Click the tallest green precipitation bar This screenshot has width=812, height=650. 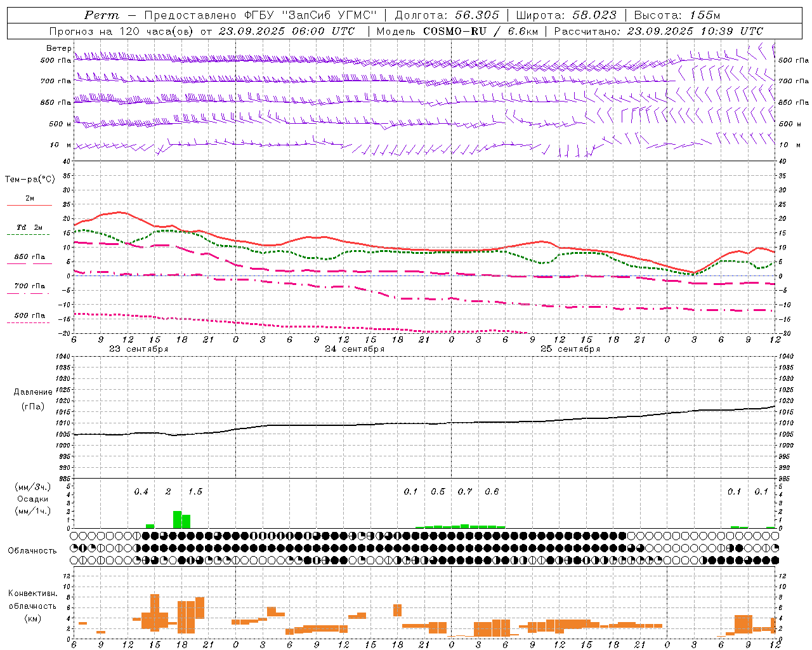pos(177,519)
